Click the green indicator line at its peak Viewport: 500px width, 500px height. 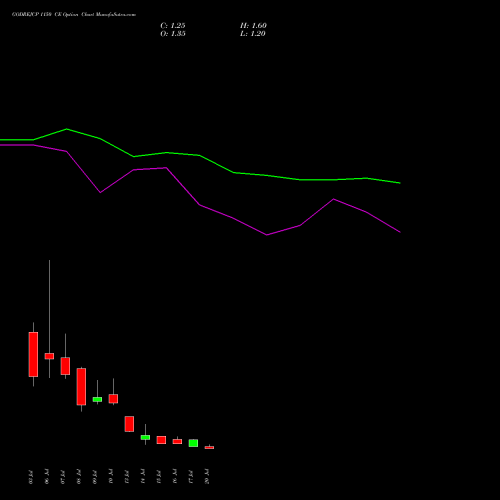pyautogui.click(x=67, y=129)
